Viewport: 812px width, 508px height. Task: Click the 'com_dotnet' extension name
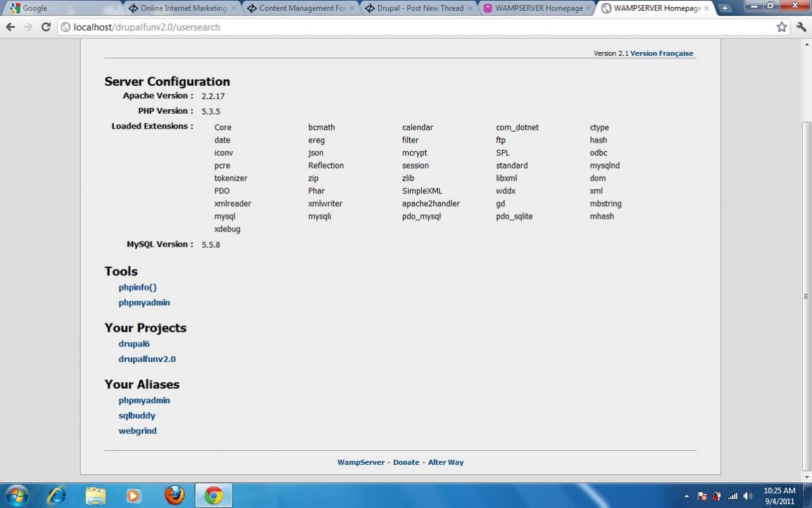[x=517, y=128]
